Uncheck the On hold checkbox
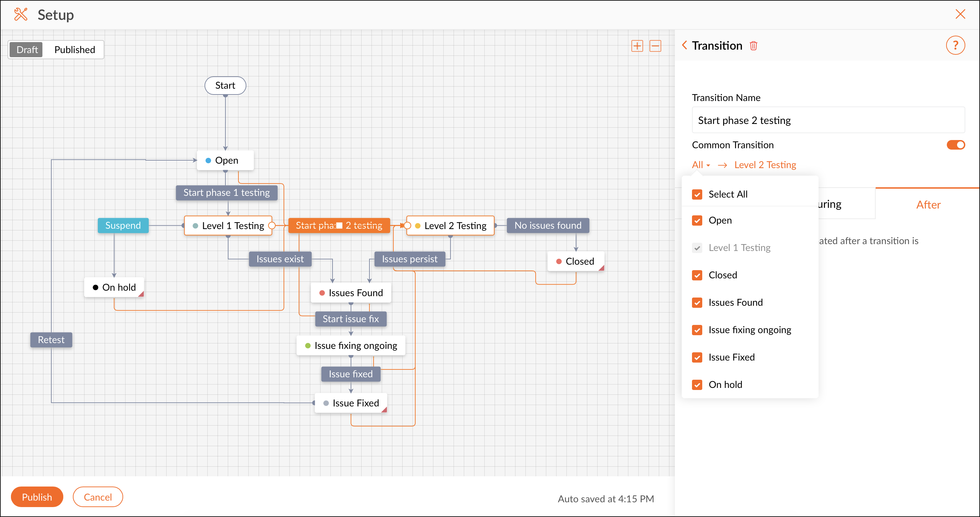This screenshot has height=517, width=980. coord(697,385)
